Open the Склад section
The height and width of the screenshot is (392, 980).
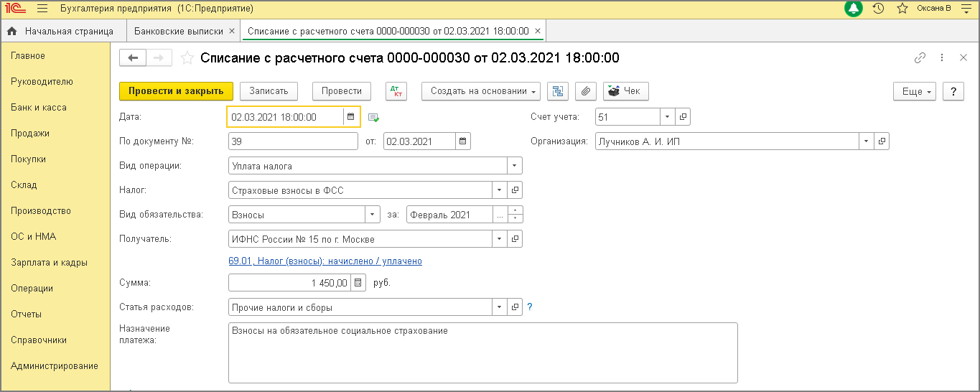pyautogui.click(x=24, y=185)
